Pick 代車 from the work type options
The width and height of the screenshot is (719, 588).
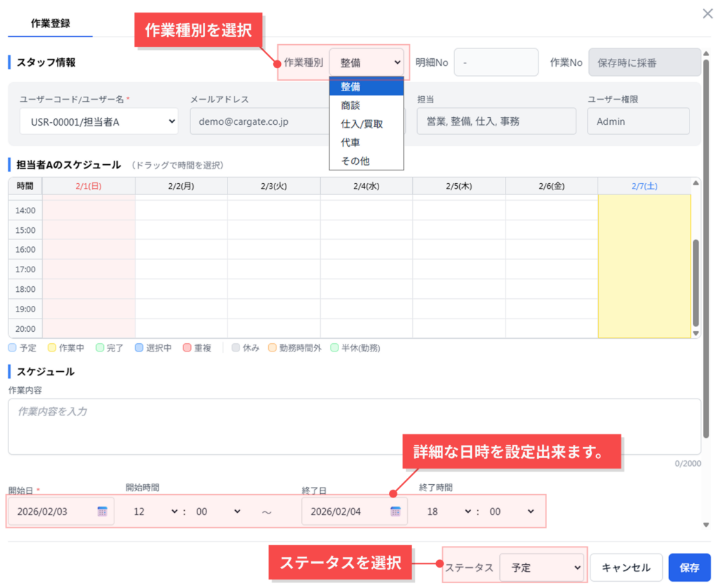tap(350, 142)
